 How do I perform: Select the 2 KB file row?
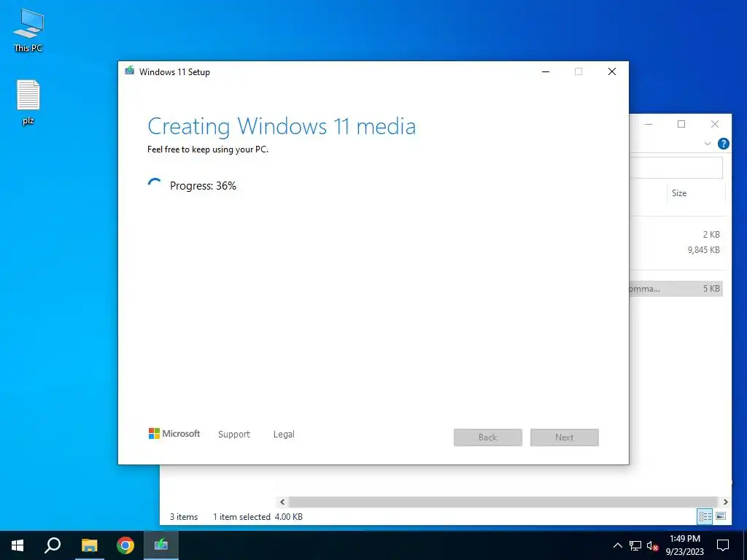pos(676,234)
